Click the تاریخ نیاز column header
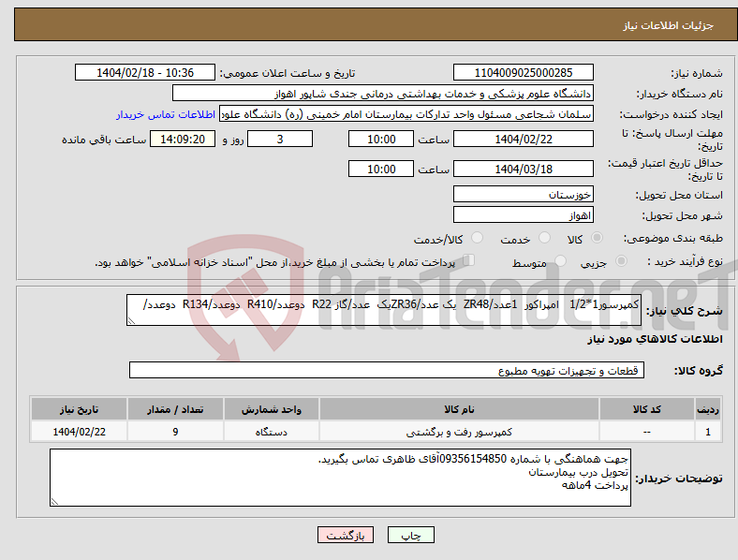Viewport: 738px width, 560px height. [79, 409]
